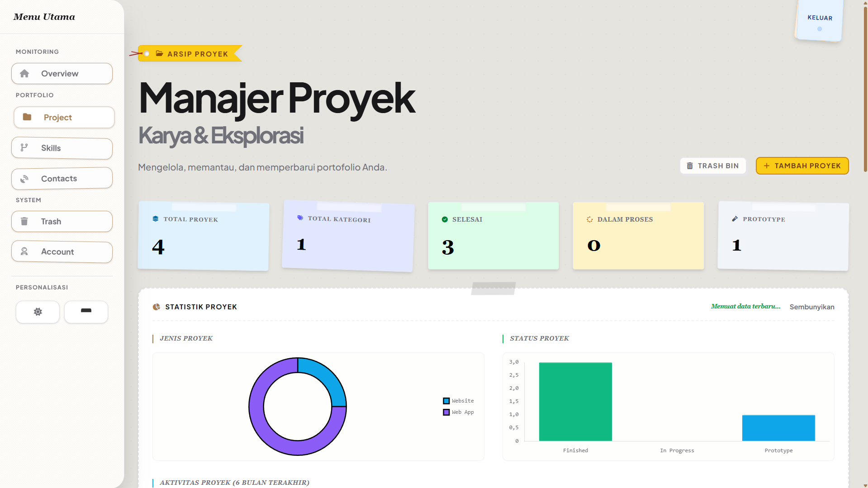Open the Project section in Portfolio menu
868x488 pixels.
[64, 117]
